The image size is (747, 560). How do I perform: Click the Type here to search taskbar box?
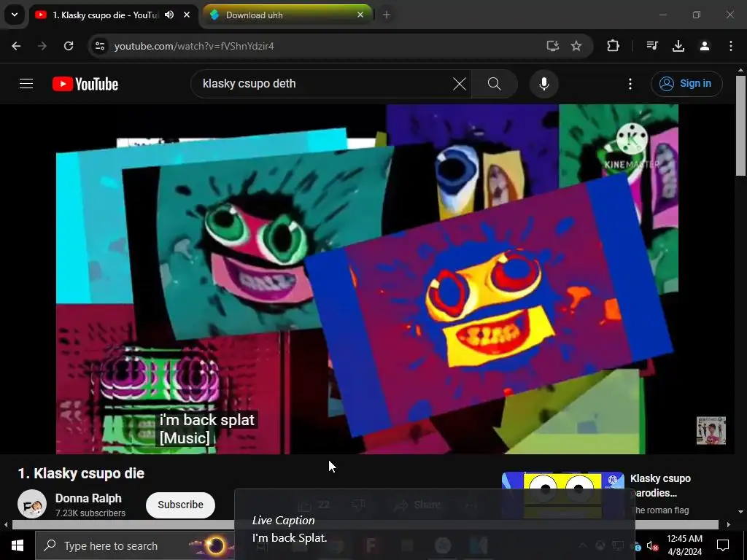(x=135, y=545)
